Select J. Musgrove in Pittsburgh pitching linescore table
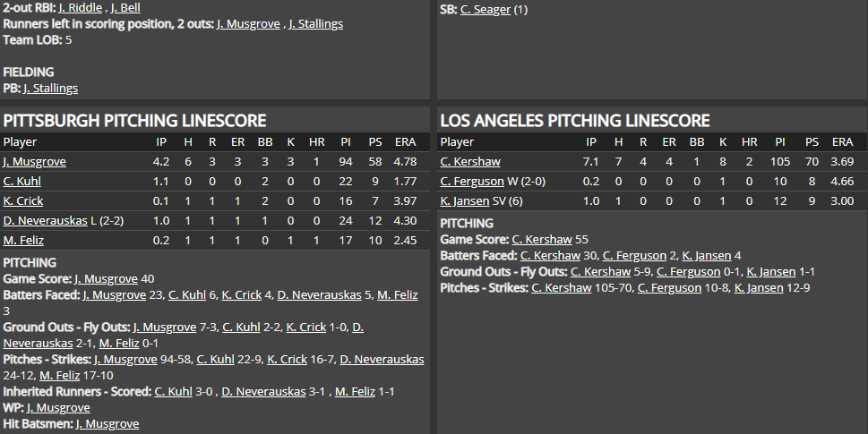This screenshot has height=434, width=868. click(34, 162)
